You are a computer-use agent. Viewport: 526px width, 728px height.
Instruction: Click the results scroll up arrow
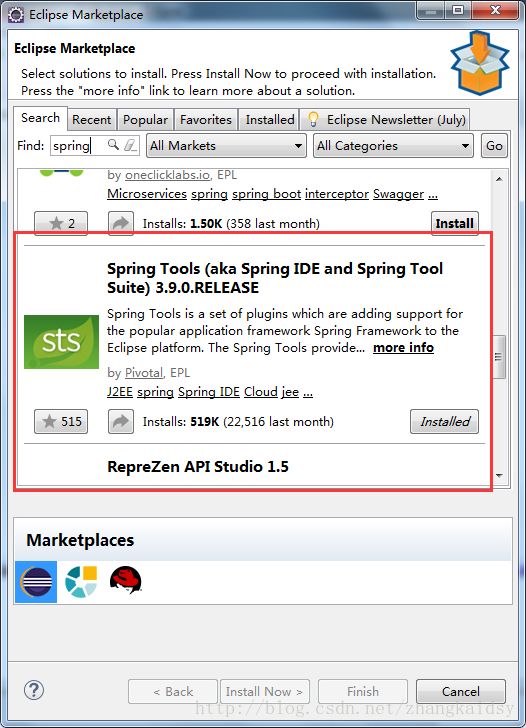pos(499,179)
